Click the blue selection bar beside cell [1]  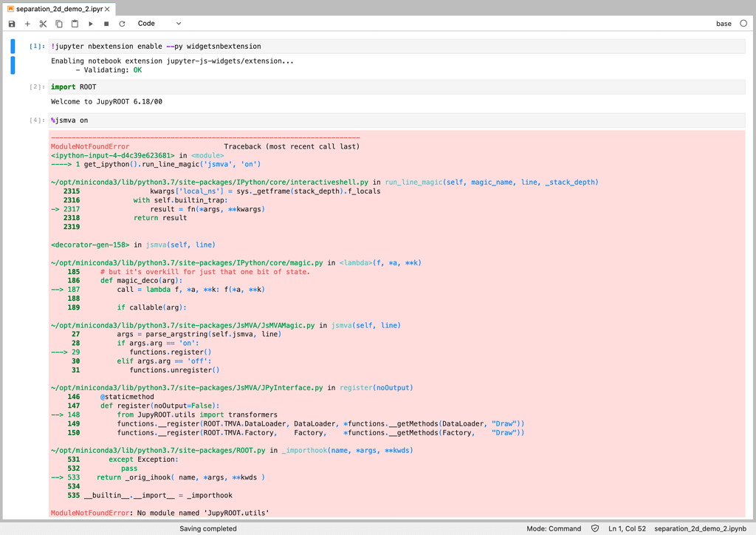coord(12,46)
